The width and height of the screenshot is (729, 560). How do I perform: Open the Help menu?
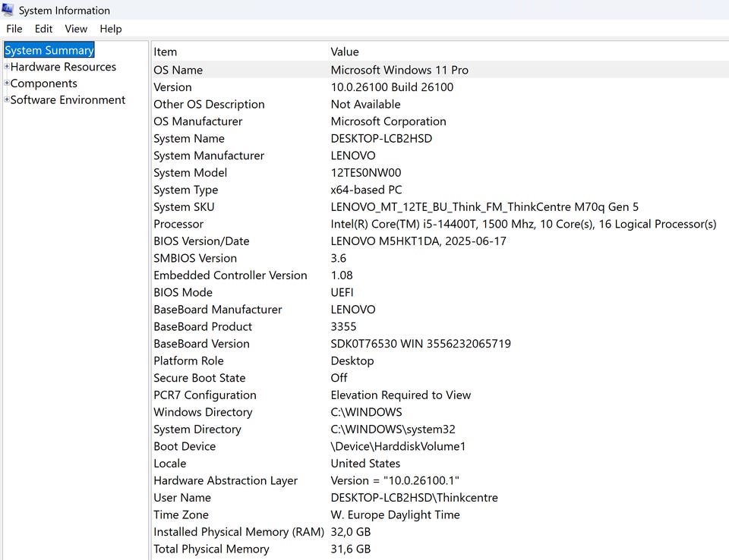click(x=110, y=29)
